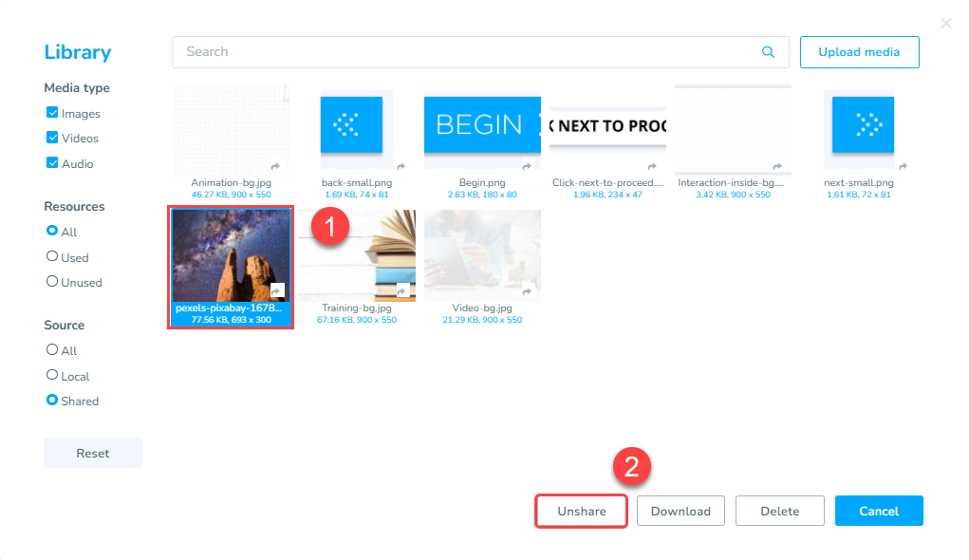Click the search magnifier icon
The height and width of the screenshot is (560, 969).
pyautogui.click(x=768, y=52)
